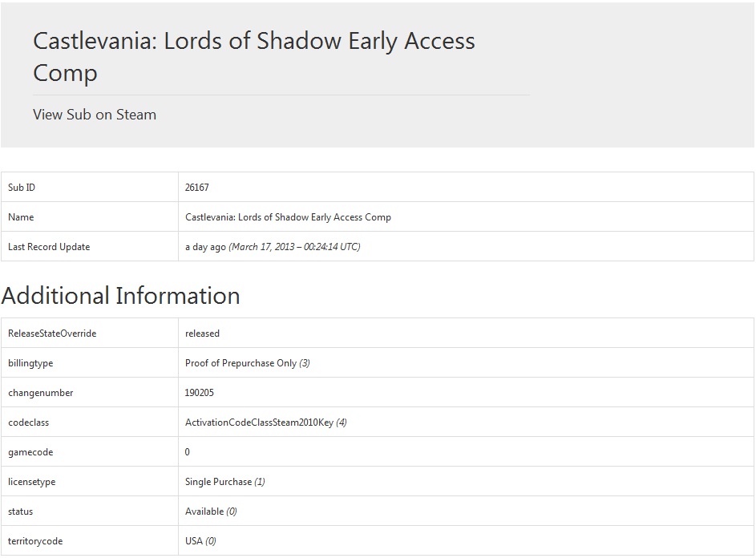The width and height of the screenshot is (756, 558).
Task: Click the released value cell
Action: [x=466, y=334]
